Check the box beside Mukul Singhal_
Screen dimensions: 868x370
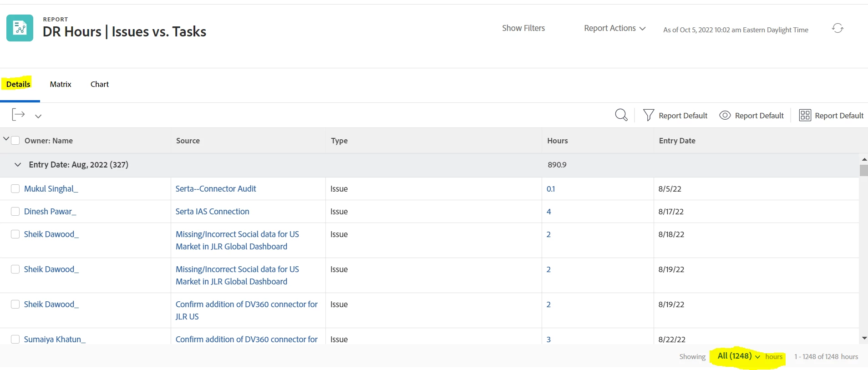tap(15, 189)
